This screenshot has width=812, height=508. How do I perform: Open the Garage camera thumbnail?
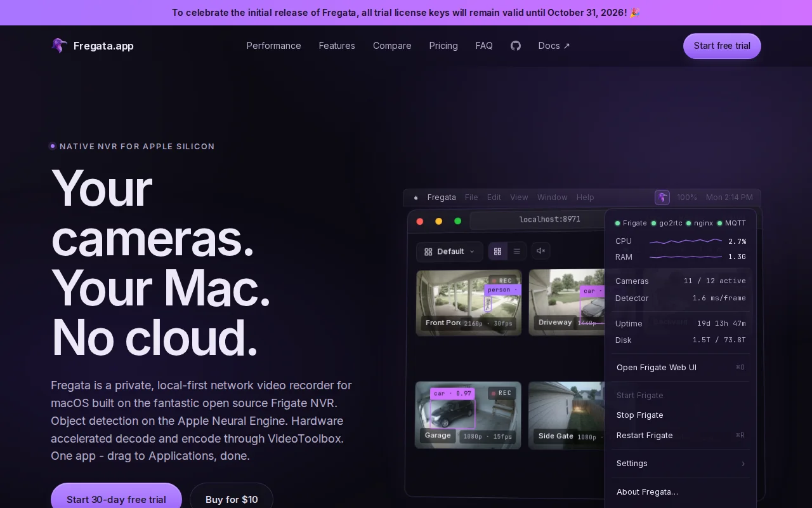(x=468, y=415)
